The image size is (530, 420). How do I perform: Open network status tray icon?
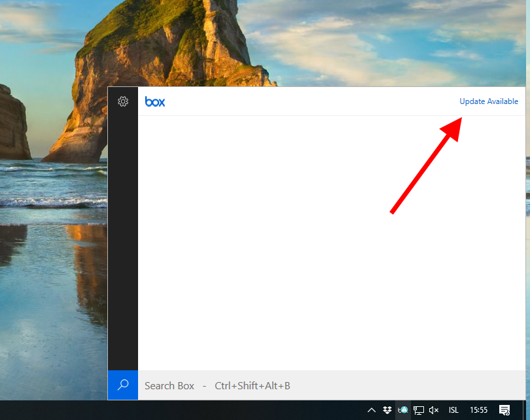419,410
